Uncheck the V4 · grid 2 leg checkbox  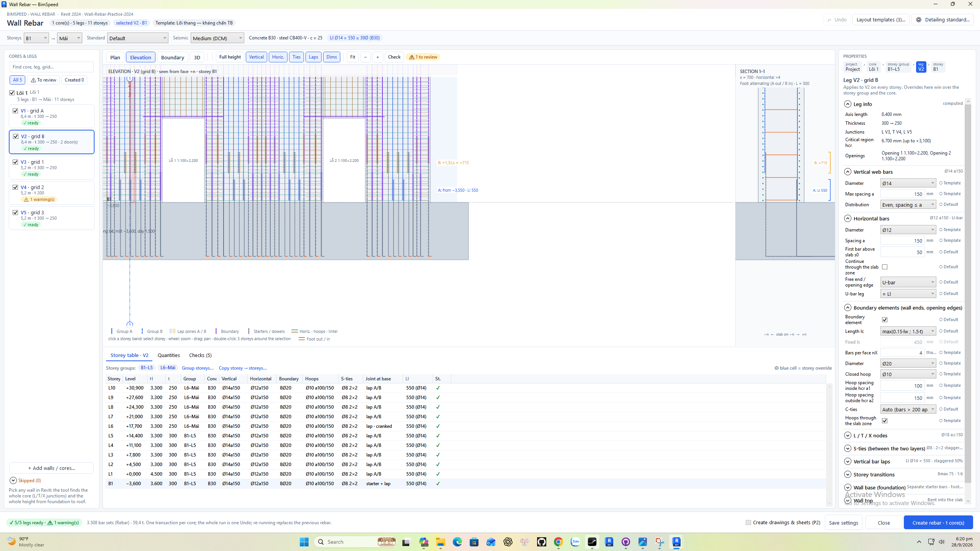tap(15, 187)
